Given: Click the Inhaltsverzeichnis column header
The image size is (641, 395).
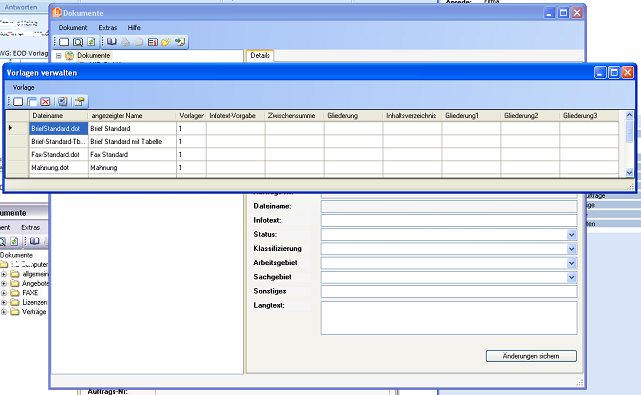Looking at the screenshot, I should [x=412, y=116].
